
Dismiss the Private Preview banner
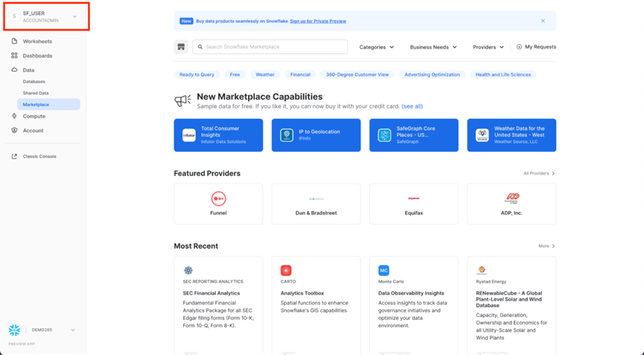click(x=542, y=21)
